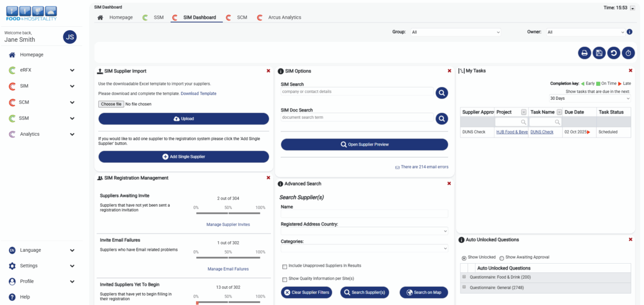Click the SCM logo icon in sidebar
Viewport: 644px width, 305px height.
[x=12, y=102]
